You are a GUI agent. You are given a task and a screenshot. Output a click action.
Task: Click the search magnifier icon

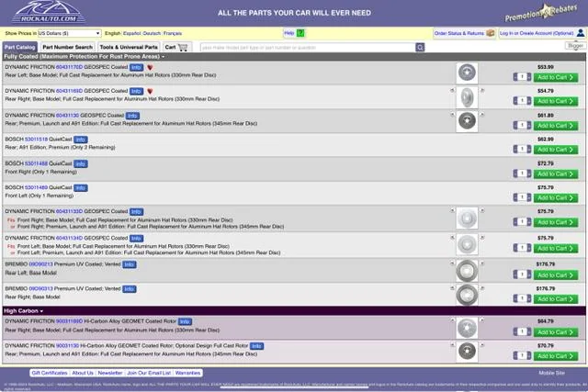pyautogui.click(x=420, y=47)
